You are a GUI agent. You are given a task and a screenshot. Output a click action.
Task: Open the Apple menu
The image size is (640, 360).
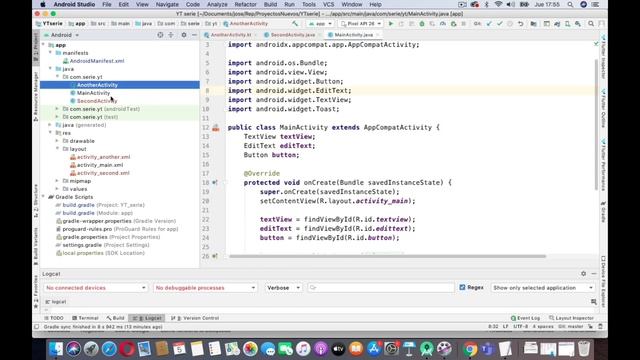coord(43,4)
